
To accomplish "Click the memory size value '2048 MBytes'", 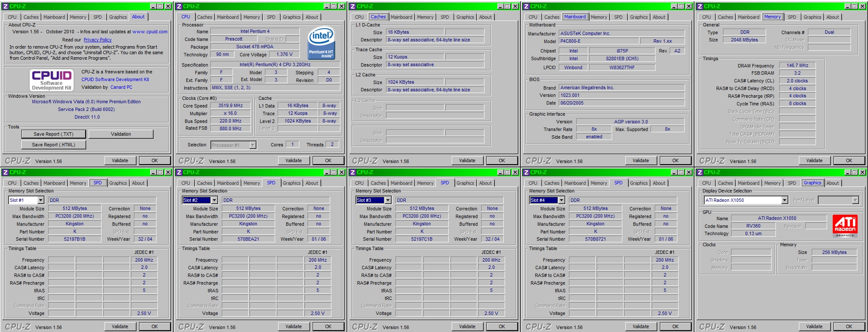I will coord(744,40).
